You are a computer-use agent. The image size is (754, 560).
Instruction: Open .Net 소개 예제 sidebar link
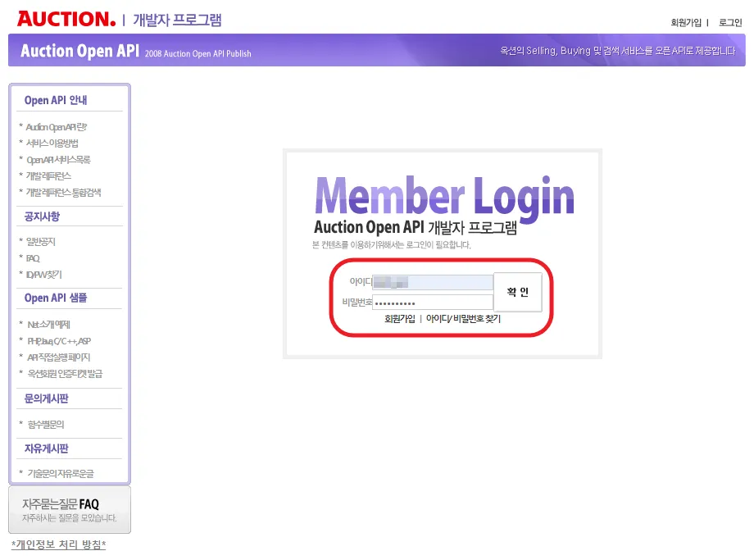tap(48, 325)
